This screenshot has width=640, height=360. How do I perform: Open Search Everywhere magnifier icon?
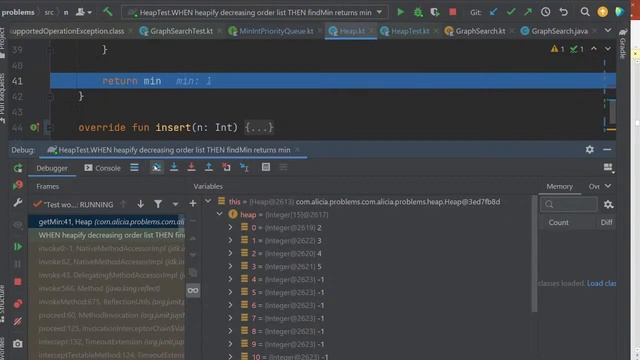click(x=585, y=12)
